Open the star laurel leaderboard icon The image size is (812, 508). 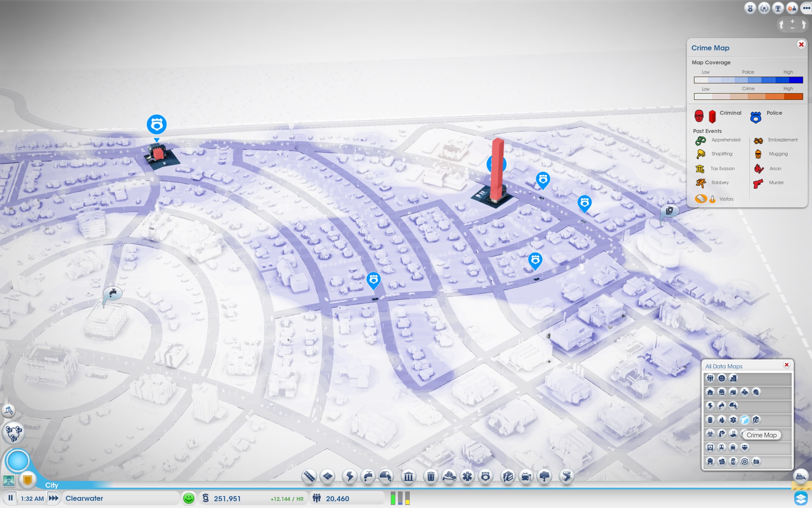(x=764, y=8)
